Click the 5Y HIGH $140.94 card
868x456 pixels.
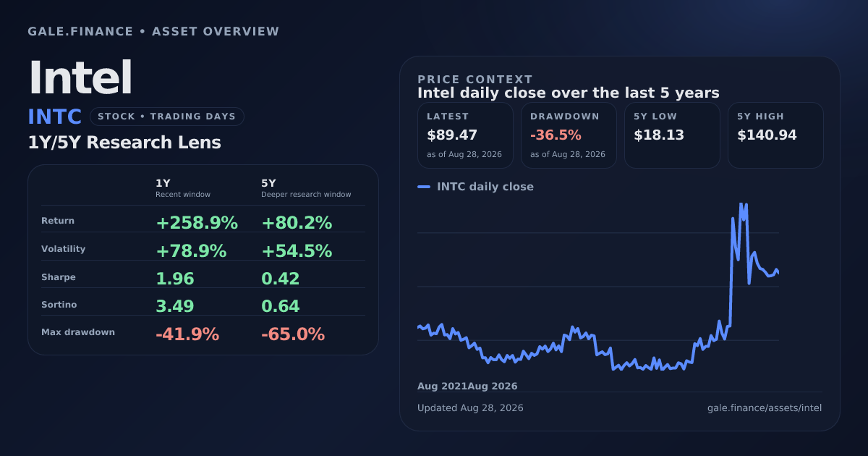point(775,135)
